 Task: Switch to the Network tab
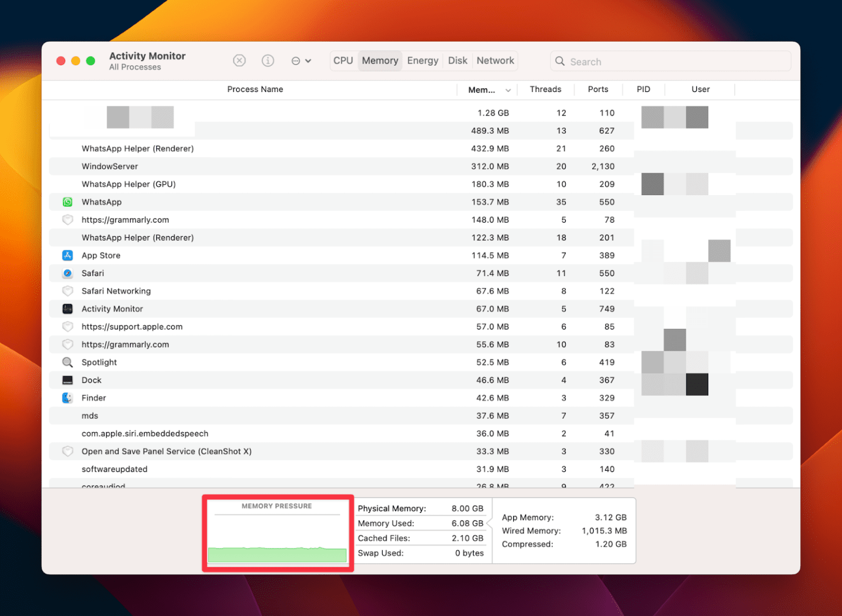[494, 60]
